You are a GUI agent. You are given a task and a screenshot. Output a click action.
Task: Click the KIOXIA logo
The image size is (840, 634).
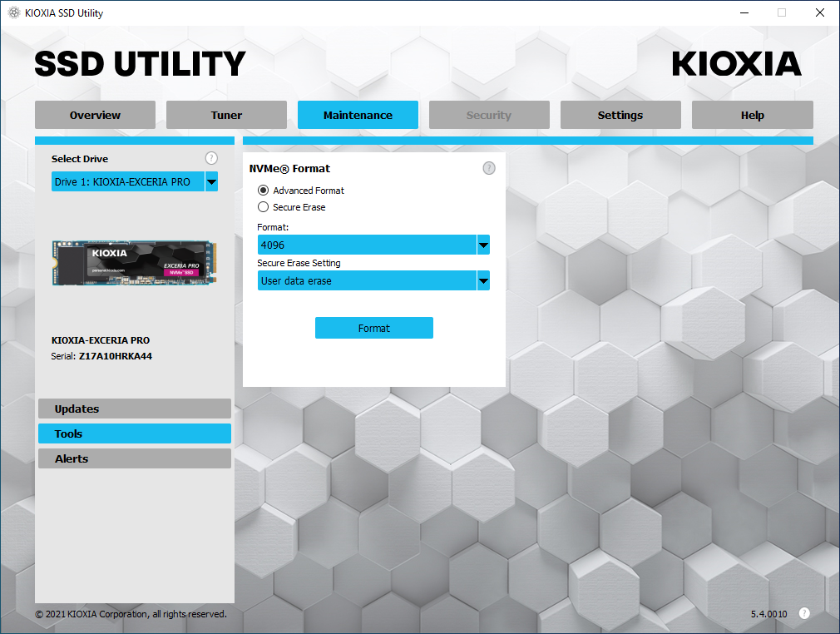[737, 64]
